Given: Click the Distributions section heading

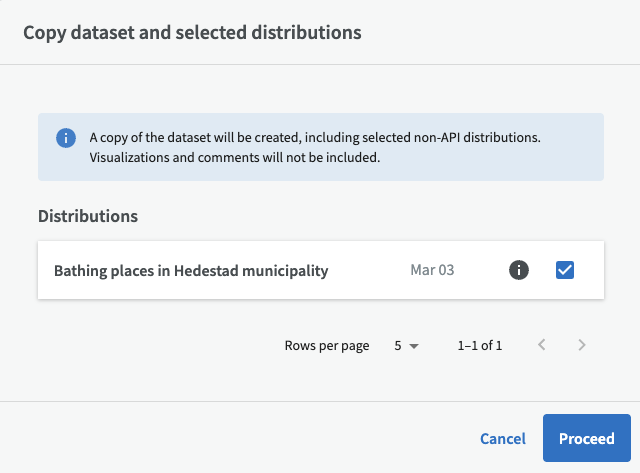Looking at the screenshot, I should tap(88, 216).
